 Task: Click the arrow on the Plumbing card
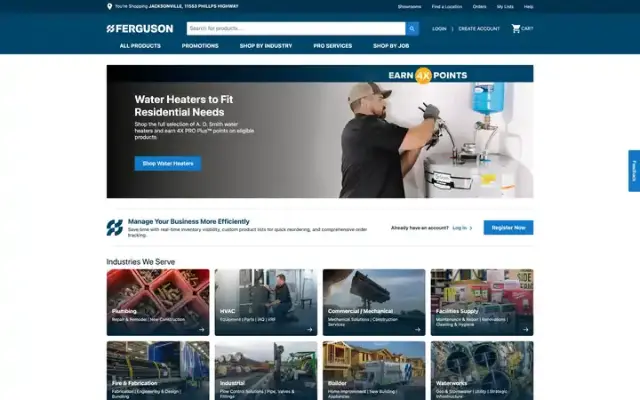click(x=202, y=329)
